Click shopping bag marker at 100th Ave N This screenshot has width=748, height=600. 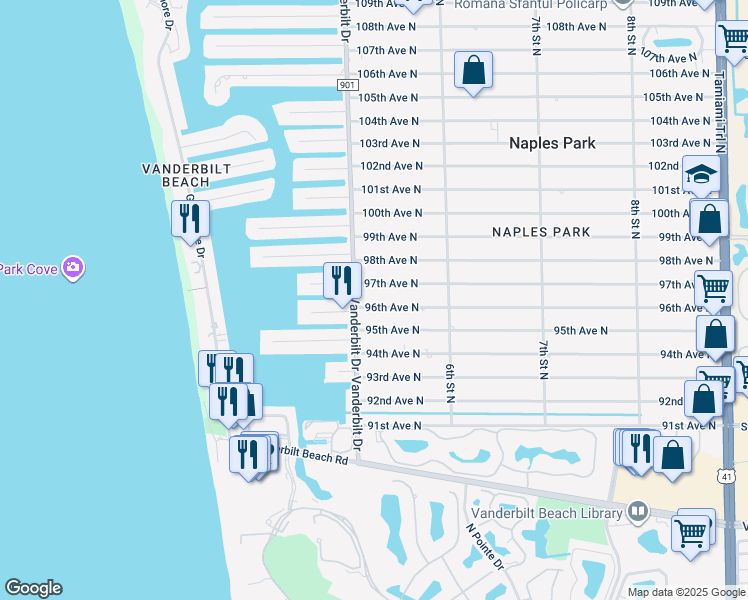pos(709,219)
